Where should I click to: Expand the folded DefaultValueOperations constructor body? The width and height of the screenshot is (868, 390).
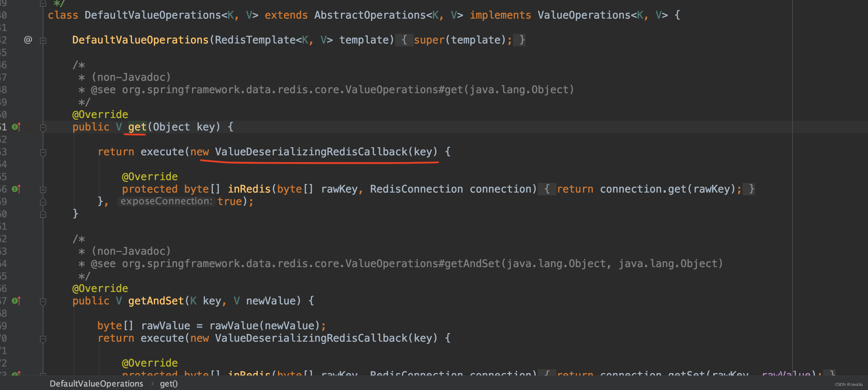click(43, 41)
